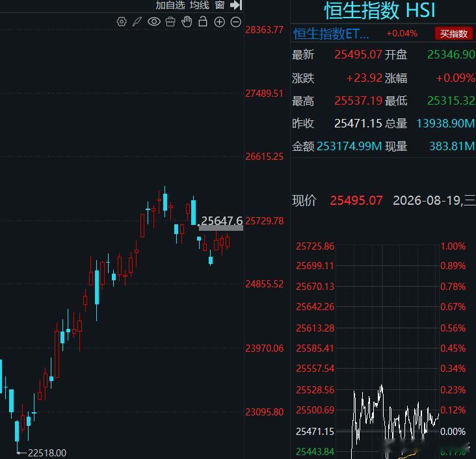
Task: Collapse side panel arrow icon
Action: pos(236,5)
